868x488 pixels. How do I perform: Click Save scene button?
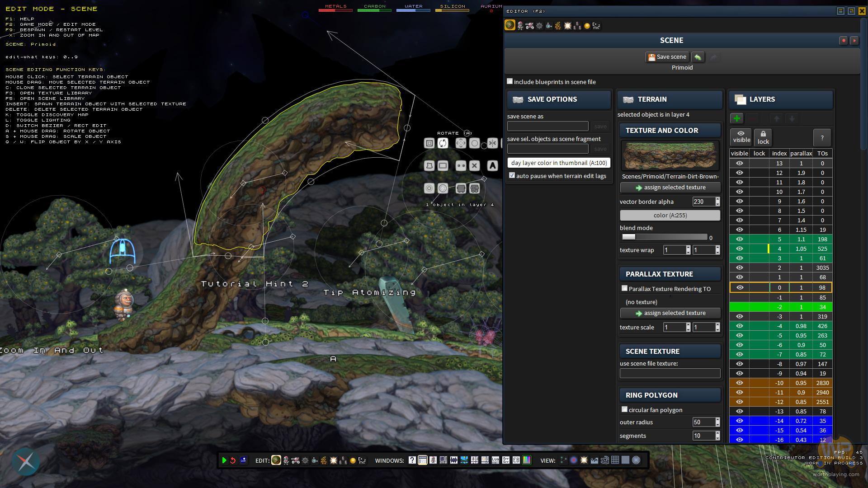(x=667, y=57)
